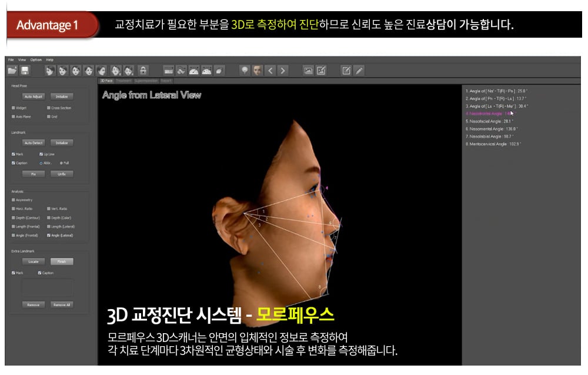This screenshot has height=375, width=588.
Task: Click the landmark pin icon
Action: (x=245, y=71)
